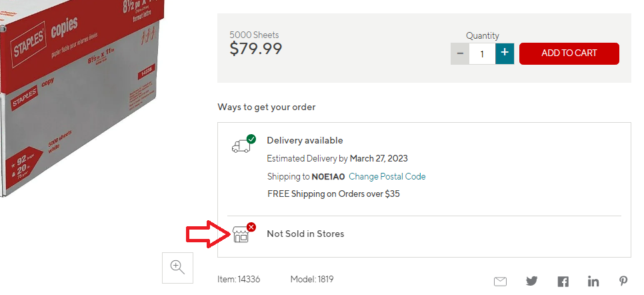Share the product on LinkedIn

click(593, 281)
